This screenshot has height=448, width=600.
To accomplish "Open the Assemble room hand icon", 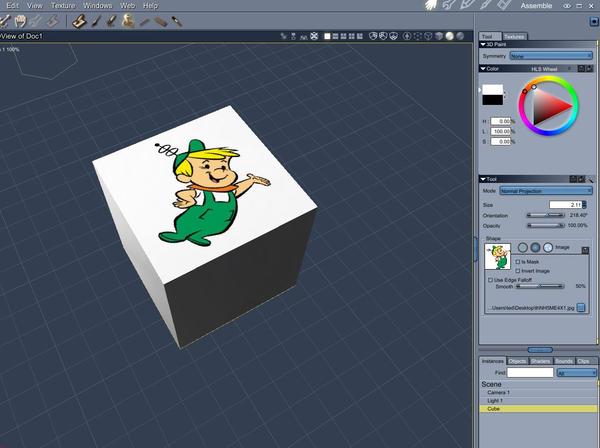I will (431, 5).
